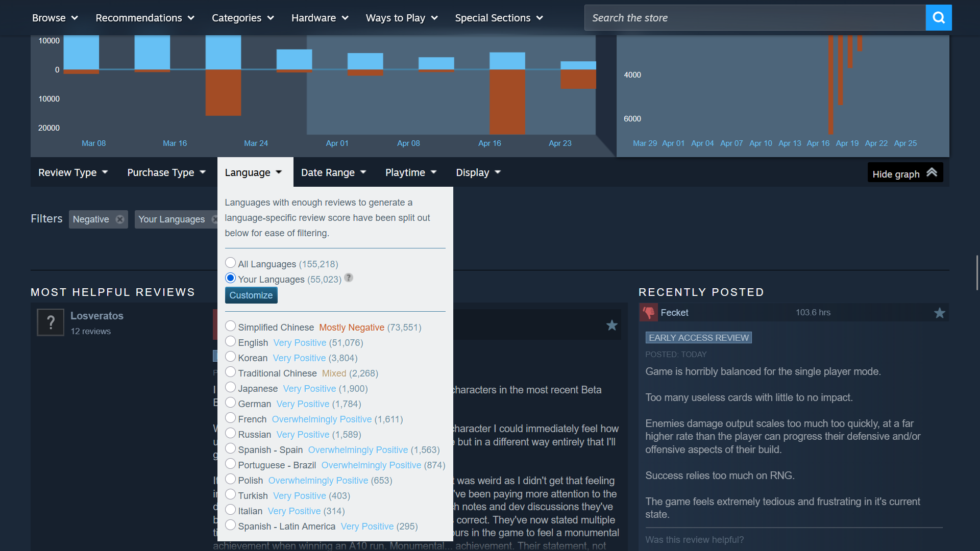Open the Special Sections menu
This screenshot has height=551, width=980.
(498, 18)
